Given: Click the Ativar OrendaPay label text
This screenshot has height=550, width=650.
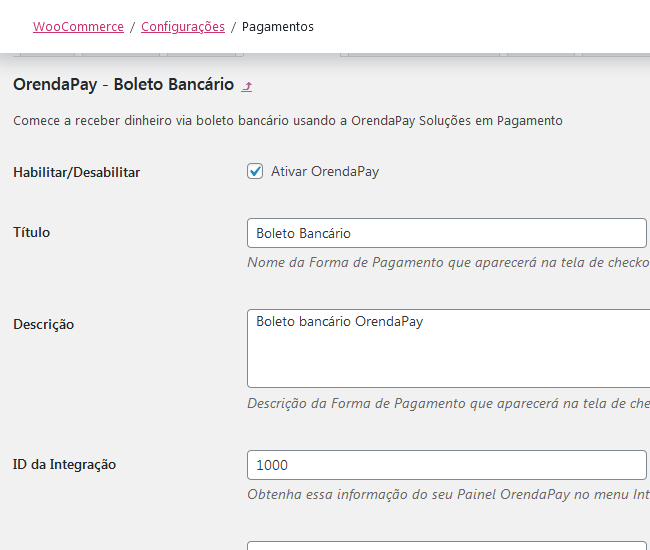Looking at the screenshot, I should (325, 171).
